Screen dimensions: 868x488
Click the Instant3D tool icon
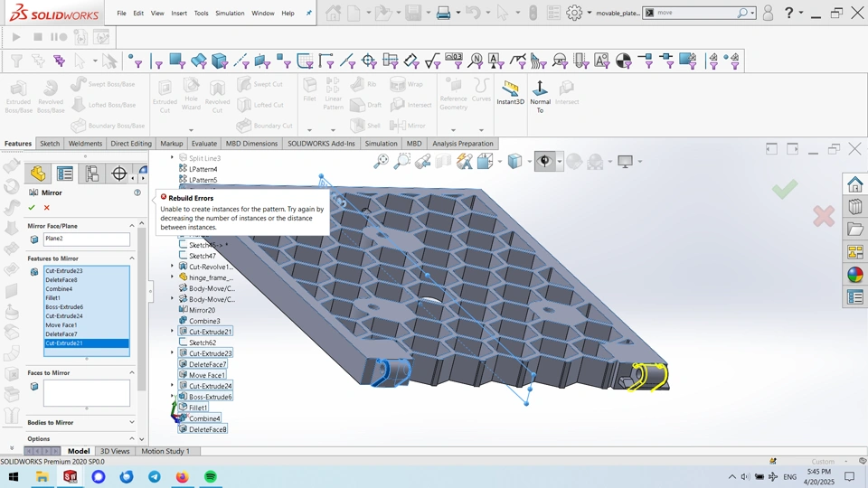tap(510, 91)
